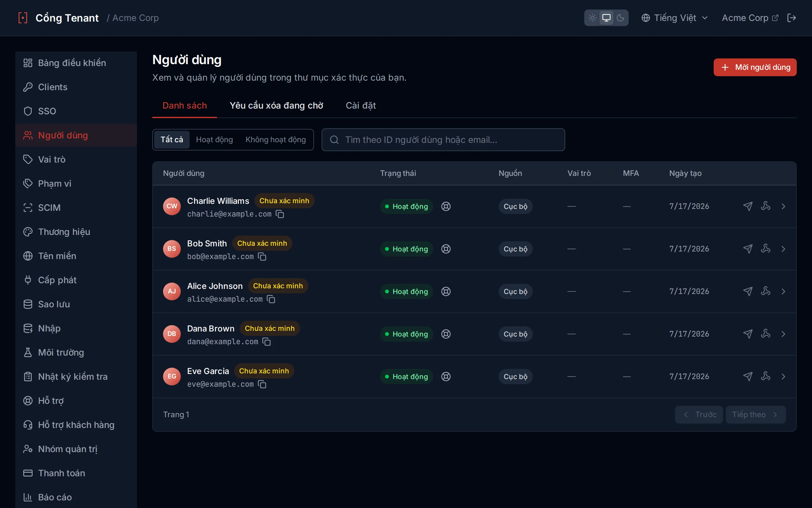
Task: Click support icon in Dana Brown row
Action: (x=446, y=334)
